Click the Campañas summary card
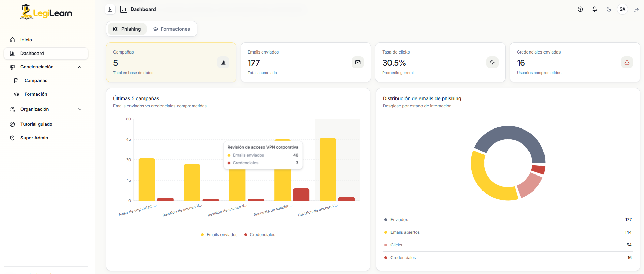This screenshot has width=644, height=274. (x=171, y=62)
